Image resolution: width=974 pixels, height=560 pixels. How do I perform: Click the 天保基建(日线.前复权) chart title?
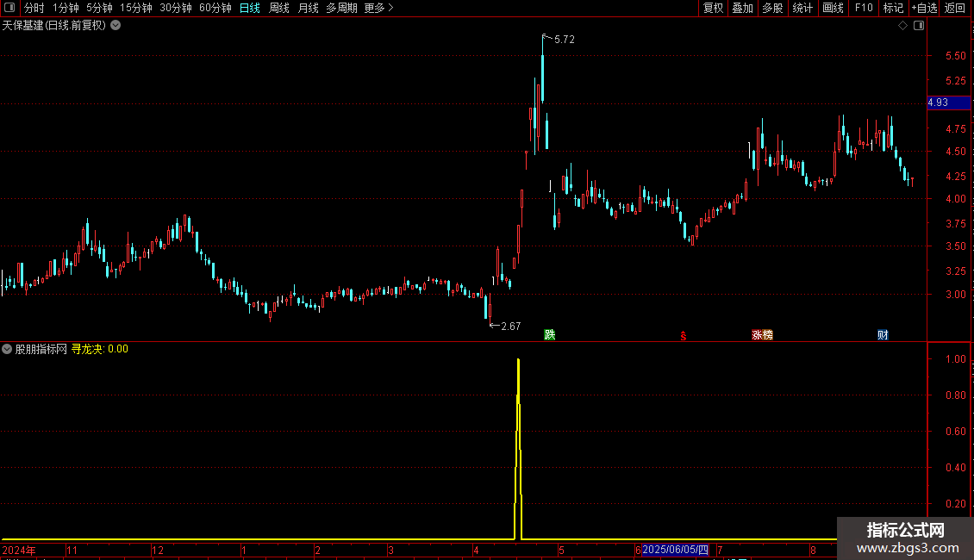tap(54, 26)
